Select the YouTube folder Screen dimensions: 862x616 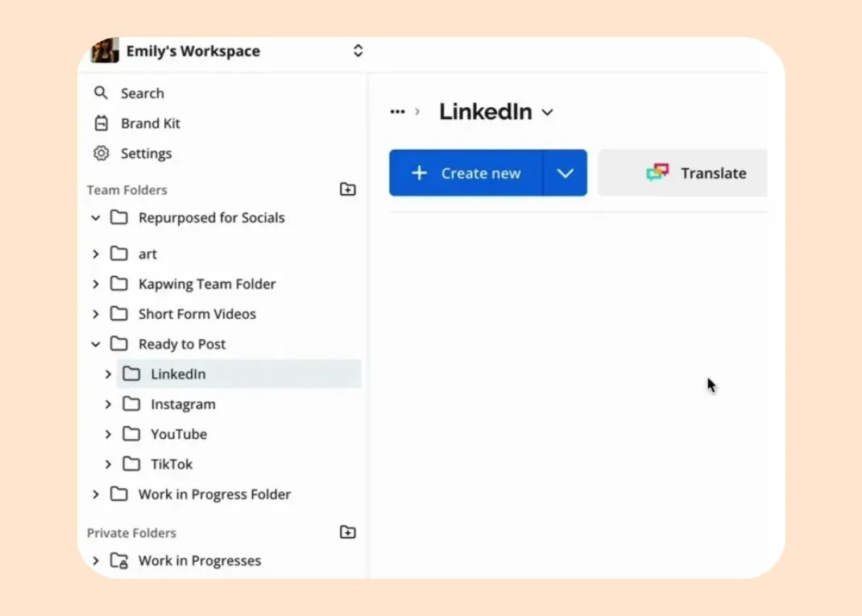pos(178,434)
